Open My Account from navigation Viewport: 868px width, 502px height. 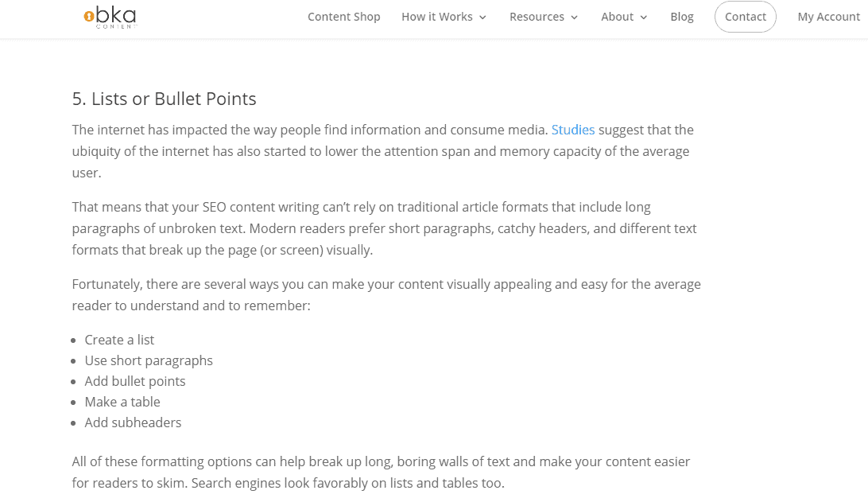click(x=828, y=17)
